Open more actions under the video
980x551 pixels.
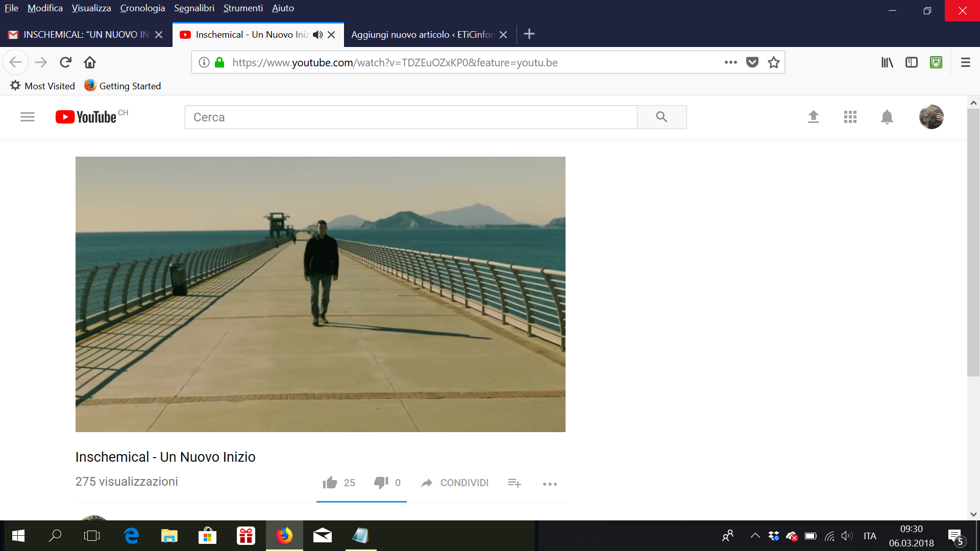coord(550,484)
